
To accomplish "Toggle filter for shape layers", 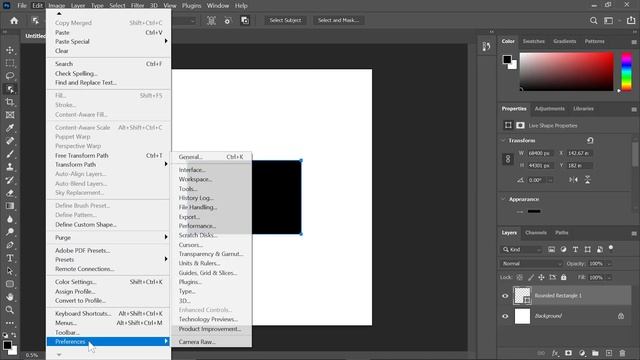I will pyautogui.click(x=587, y=249).
